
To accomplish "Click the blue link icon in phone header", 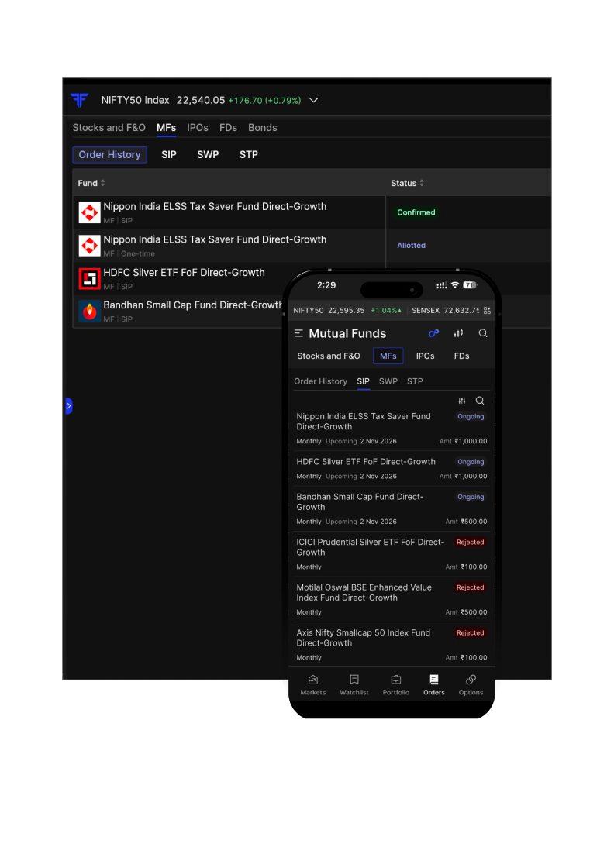I will pyautogui.click(x=433, y=333).
